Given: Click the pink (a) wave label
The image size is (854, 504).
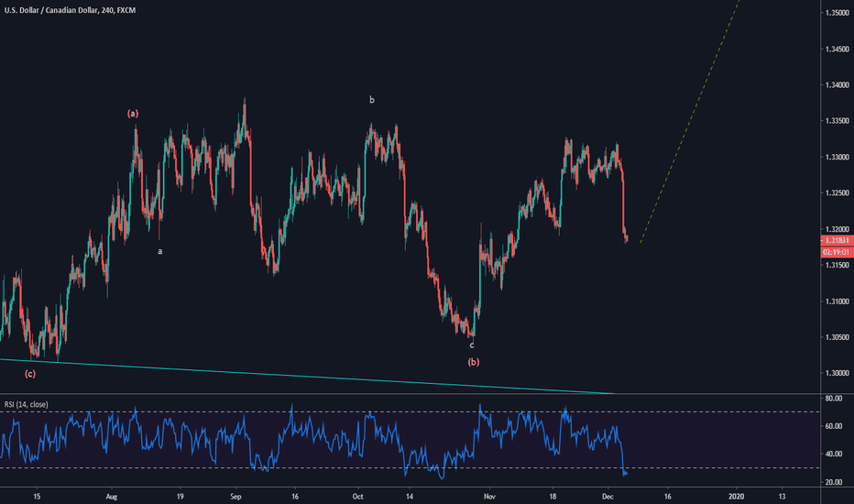Looking at the screenshot, I should [133, 114].
